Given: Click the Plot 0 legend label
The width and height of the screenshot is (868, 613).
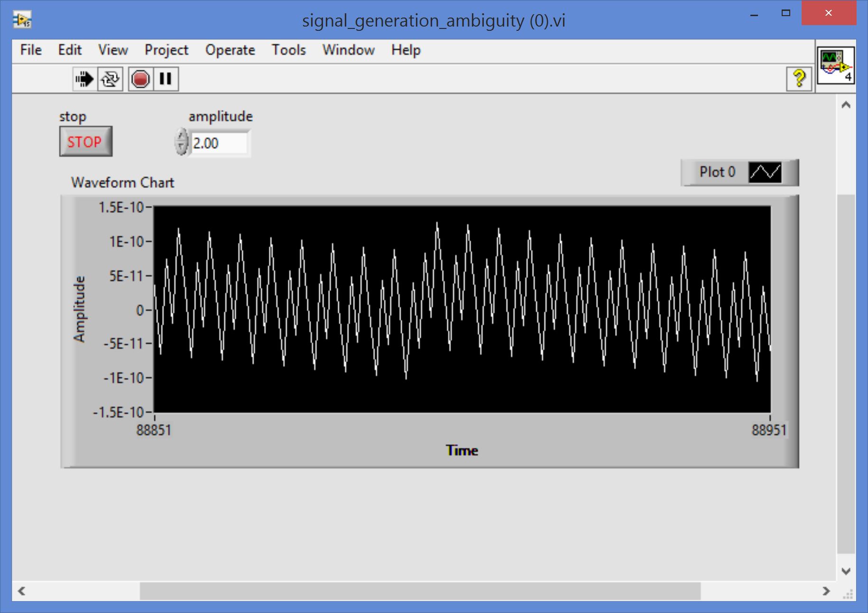Looking at the screenshot, I should [x=717, y=172].
